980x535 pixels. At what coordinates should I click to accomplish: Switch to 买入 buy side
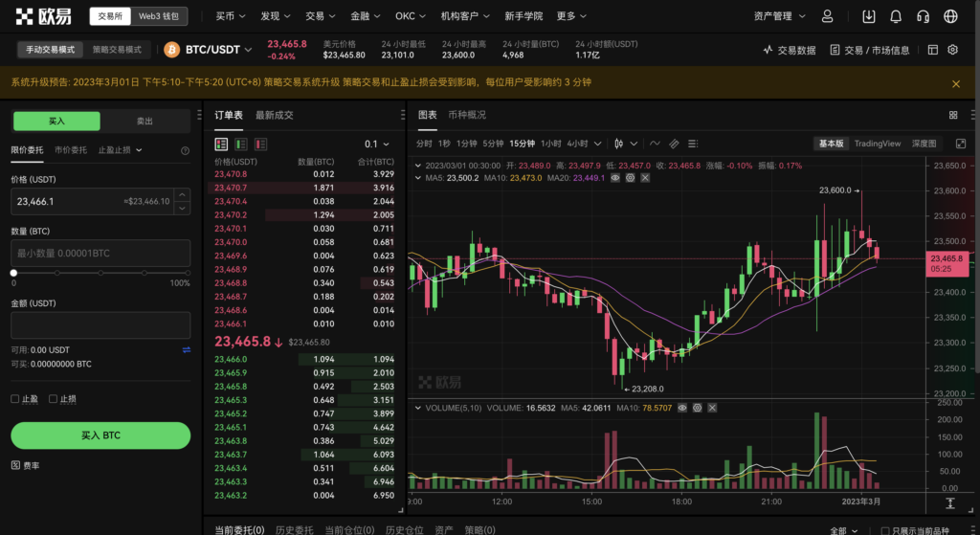coord(56,122)
